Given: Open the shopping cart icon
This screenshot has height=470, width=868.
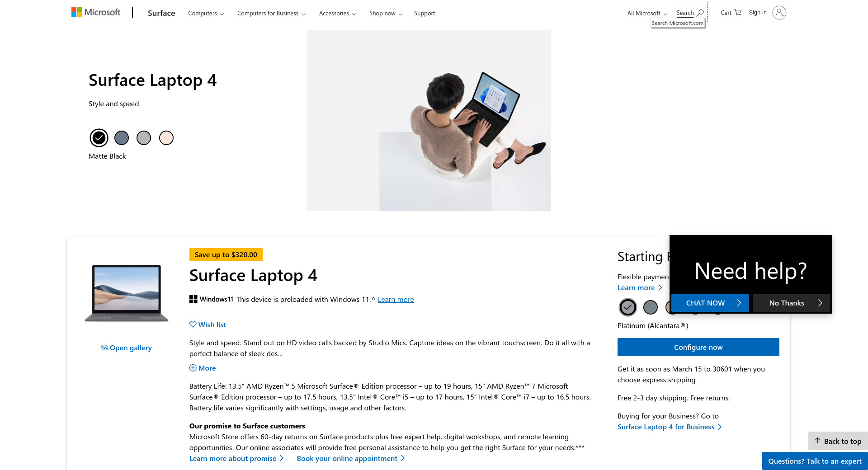Looking at the screenshot, I should (x=738, y=12).
